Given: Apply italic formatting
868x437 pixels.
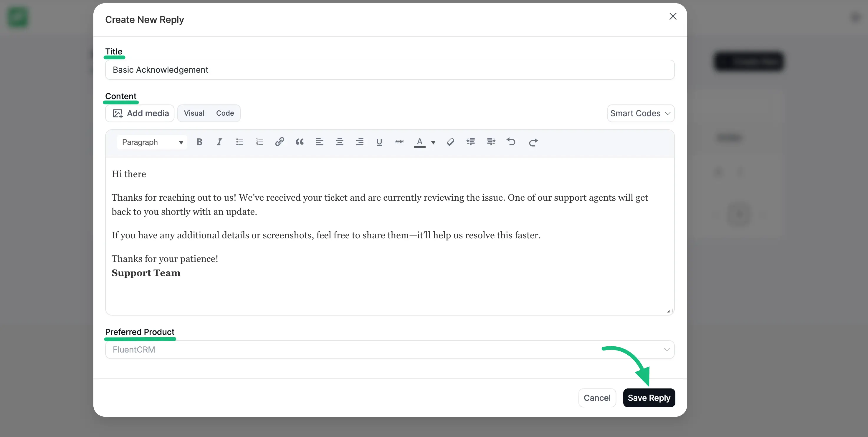Looking at the screenshot, I should tap(219, 142).
